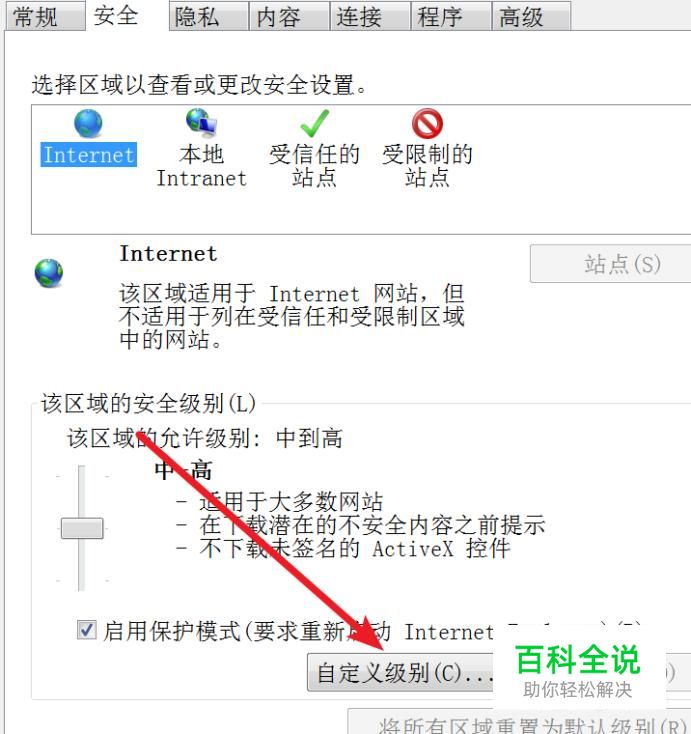Open the 常规 tab

[x=45, y=16]
